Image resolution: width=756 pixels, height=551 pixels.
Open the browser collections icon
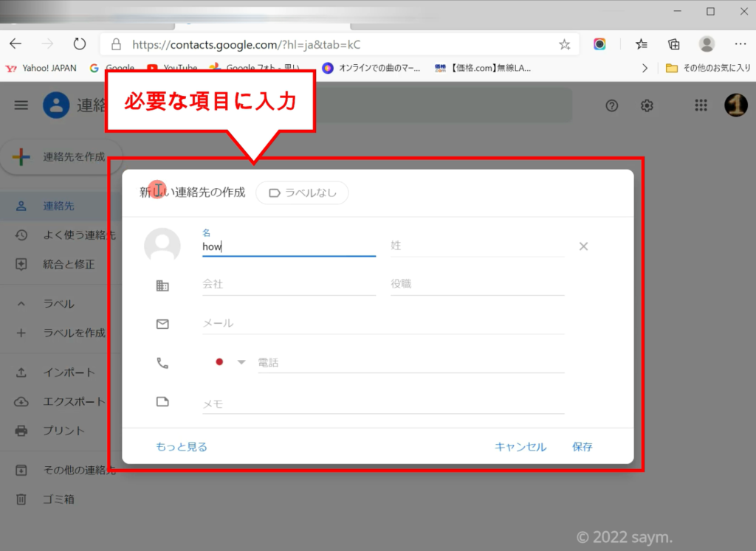coord(673,44)
